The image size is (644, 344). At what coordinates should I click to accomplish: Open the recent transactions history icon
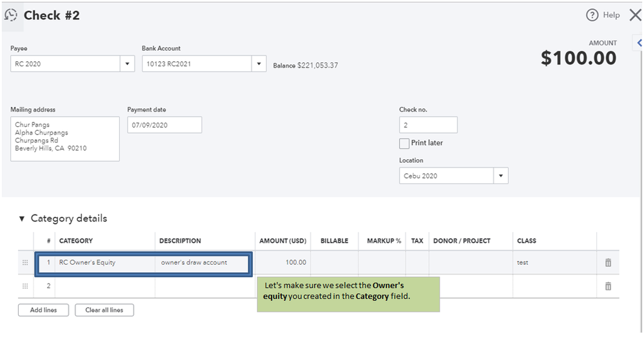click(11, 15)
